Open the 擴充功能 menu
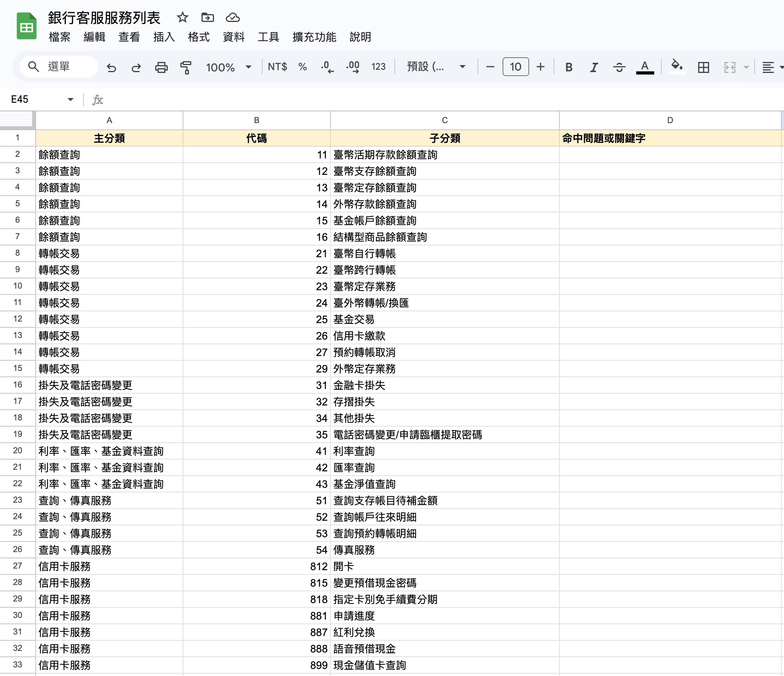Image resolution: width=784 pixels, height=676 pixels. 314,37
